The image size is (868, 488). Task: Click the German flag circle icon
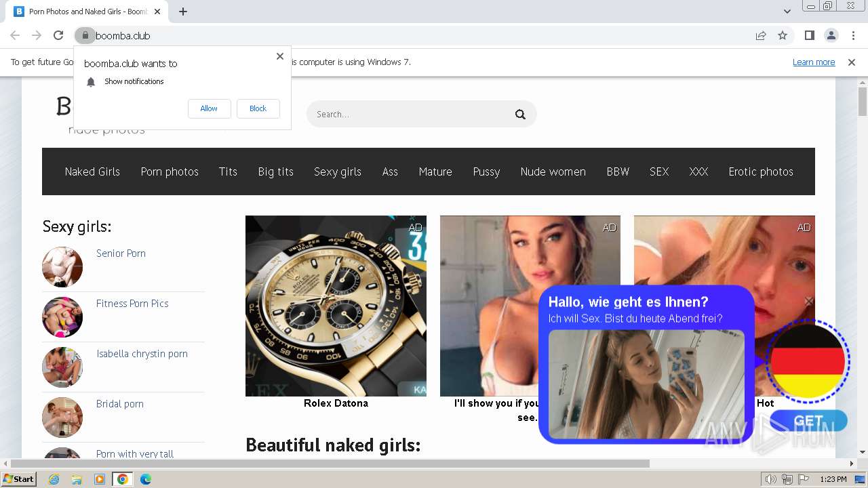click(807, 361)
